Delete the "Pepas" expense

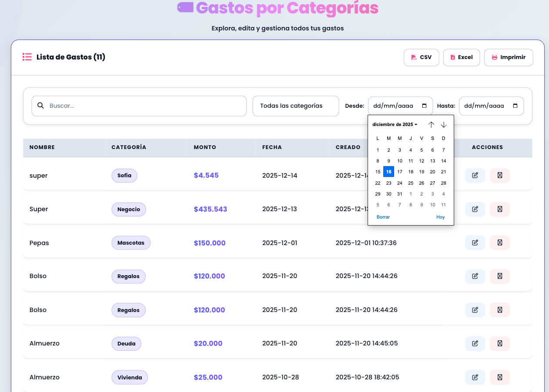coord(499,243)
